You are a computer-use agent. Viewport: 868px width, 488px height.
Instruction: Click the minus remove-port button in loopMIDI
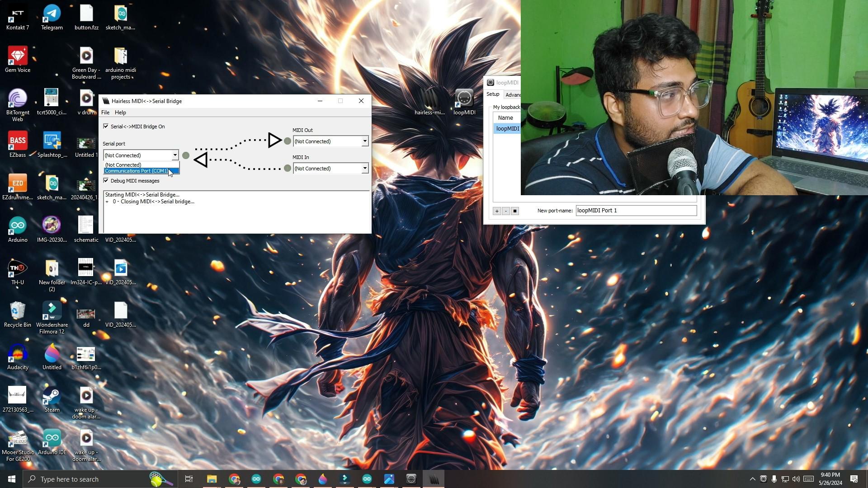506,211
